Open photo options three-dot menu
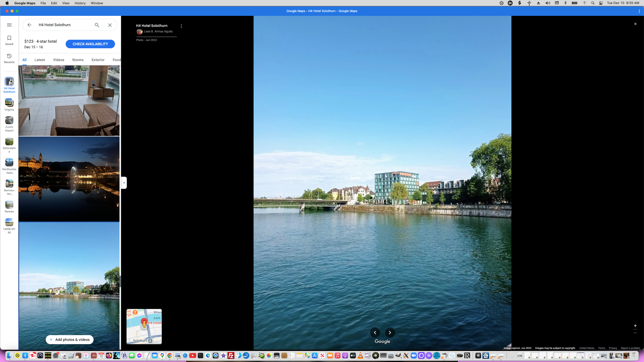This screenshot has height=362, width=644. click(x=181, y=26)
